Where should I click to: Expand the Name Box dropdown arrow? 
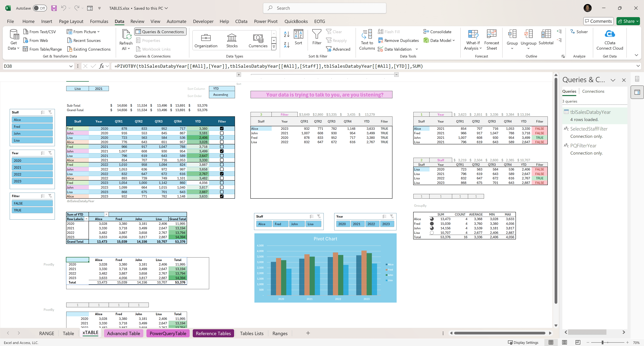point(71,66)
